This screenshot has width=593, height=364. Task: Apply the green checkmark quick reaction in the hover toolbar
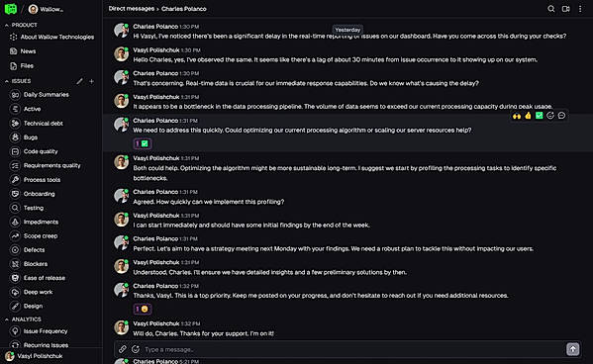click(540, 116)
